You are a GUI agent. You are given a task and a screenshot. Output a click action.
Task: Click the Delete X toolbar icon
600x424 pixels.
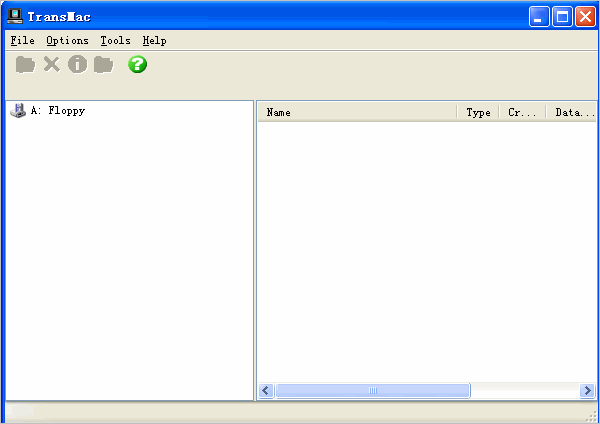pyautogui.click(x=52, y=64)
